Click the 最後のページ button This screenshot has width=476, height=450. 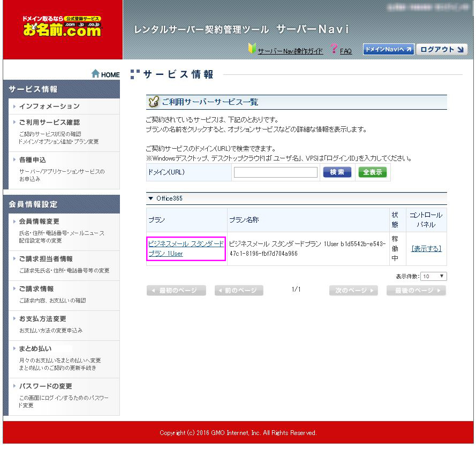coord(416,291)
